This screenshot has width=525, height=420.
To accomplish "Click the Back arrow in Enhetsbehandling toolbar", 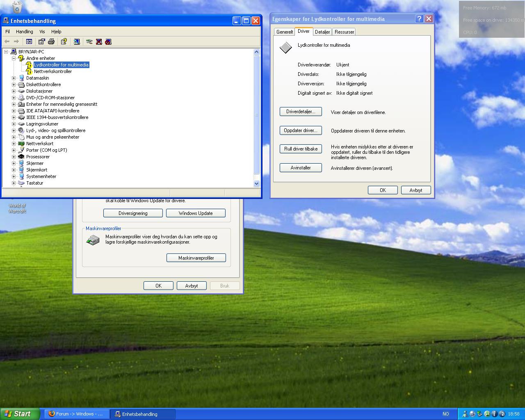I will point(7,41).
